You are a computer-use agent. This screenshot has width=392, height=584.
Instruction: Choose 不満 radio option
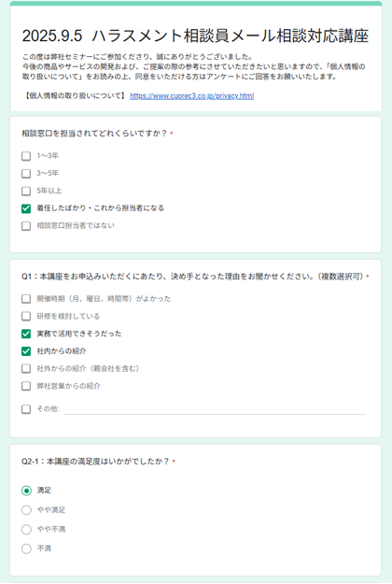tap(26, 549)
